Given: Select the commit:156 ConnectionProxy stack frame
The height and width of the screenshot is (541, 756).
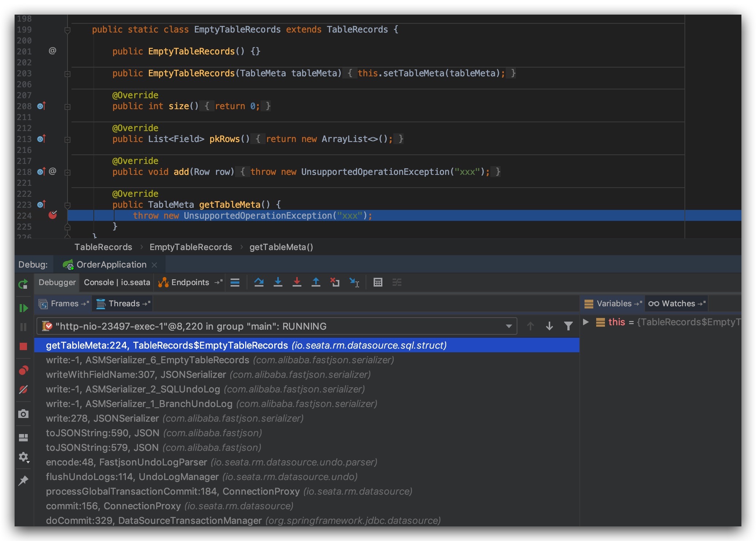Looking at the screenshot, I should [113, 506].
